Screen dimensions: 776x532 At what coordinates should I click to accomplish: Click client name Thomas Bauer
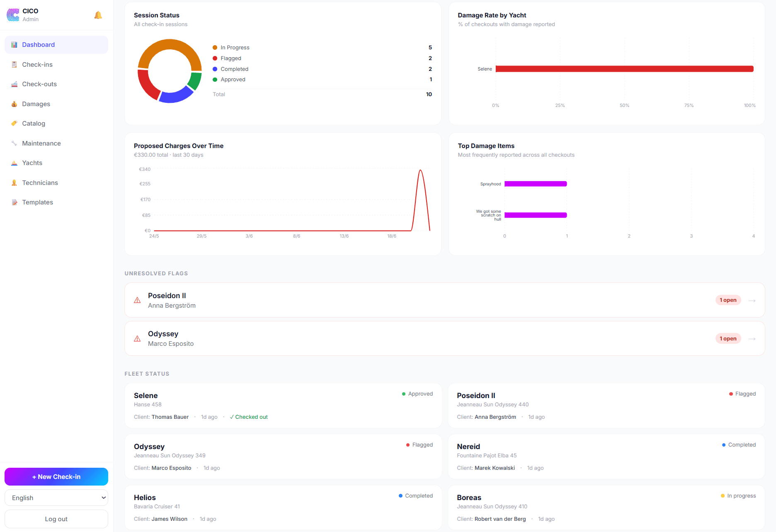[x=170, y=417]
